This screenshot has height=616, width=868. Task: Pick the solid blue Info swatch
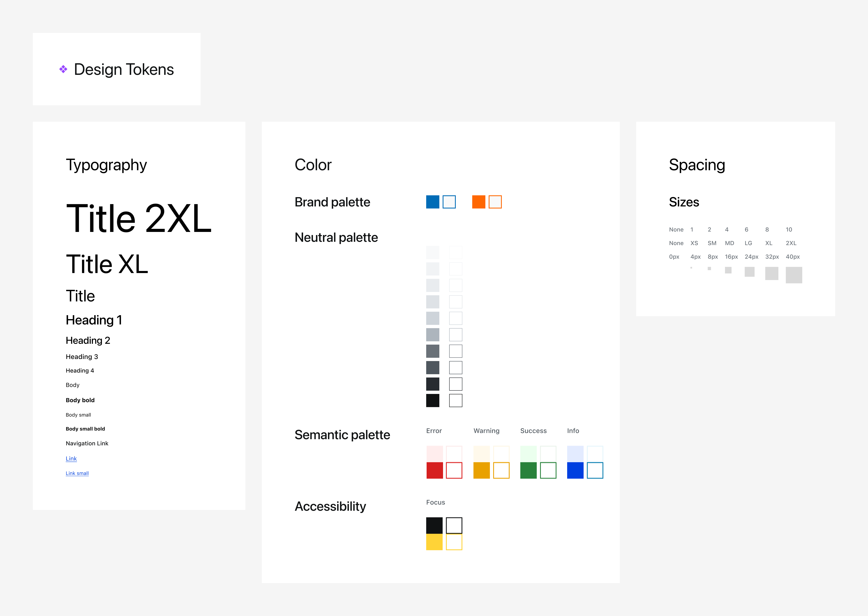(575, 470)
